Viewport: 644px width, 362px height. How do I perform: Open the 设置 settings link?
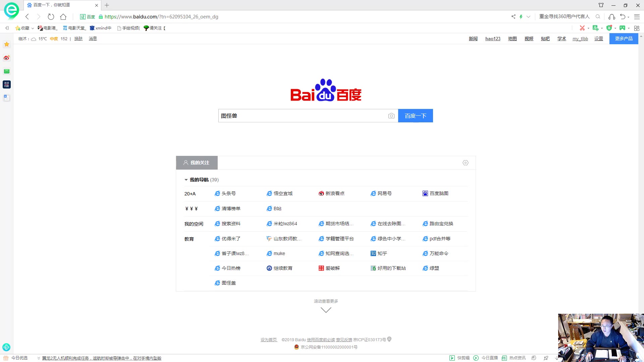(599, 39)
